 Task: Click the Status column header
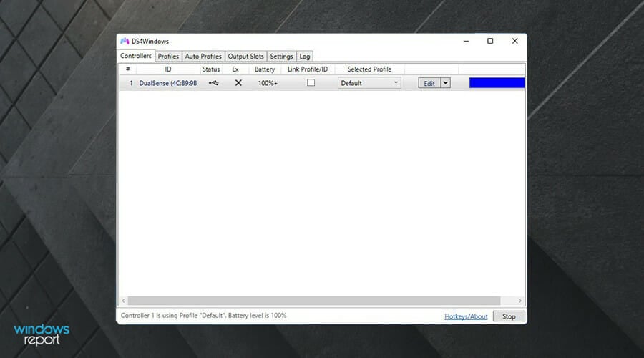point(211,69)
